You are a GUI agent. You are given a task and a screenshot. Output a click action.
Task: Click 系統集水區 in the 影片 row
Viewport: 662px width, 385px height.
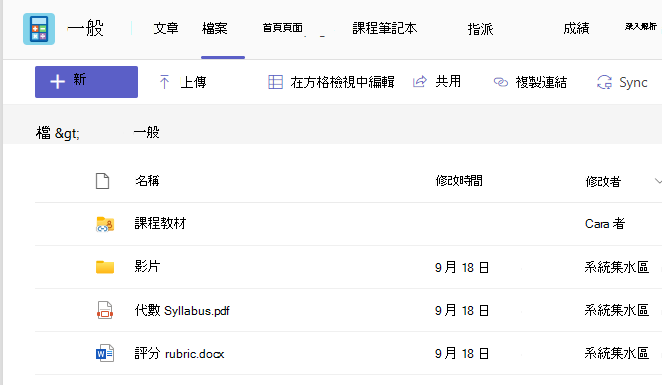(x=616, y=267)
